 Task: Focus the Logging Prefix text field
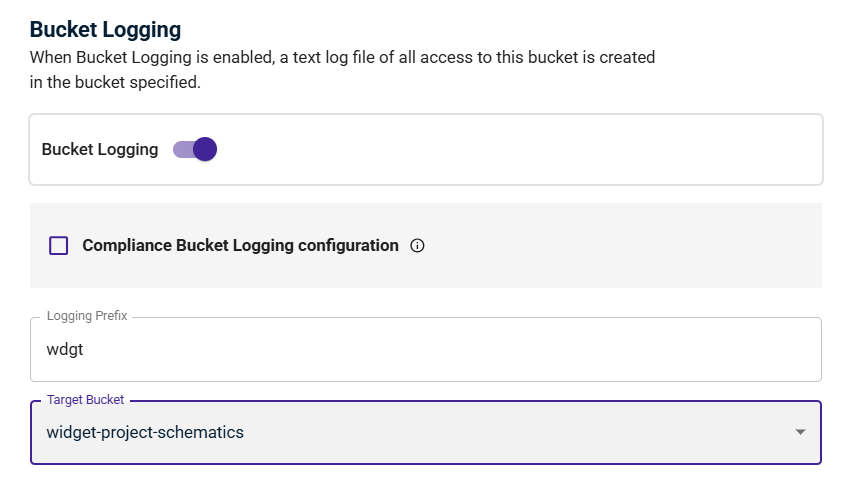426,349
